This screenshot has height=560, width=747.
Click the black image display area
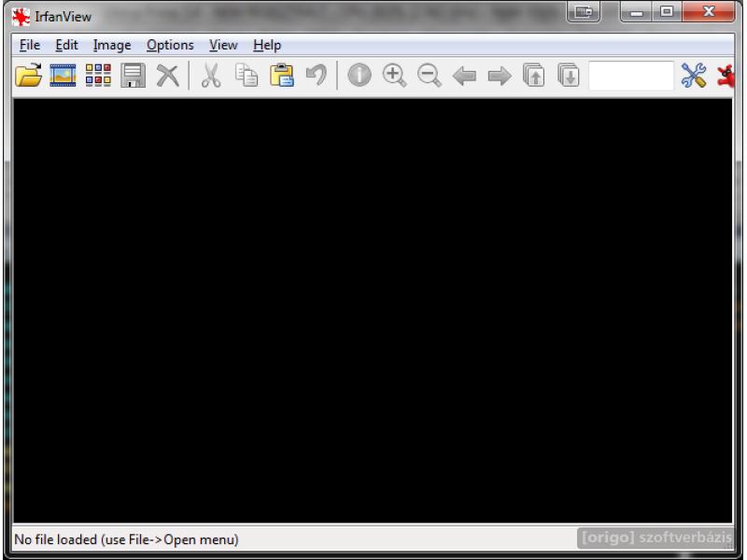click(x=373, y=311)
